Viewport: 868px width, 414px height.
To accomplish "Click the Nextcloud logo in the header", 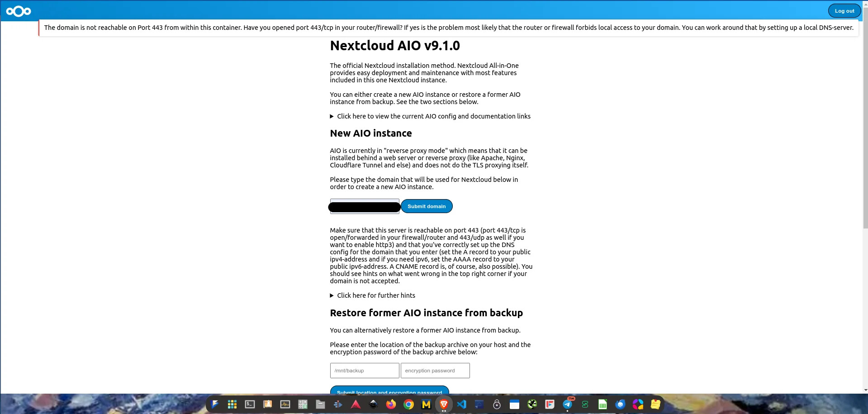I will pyautogui.click(x=19, y=11).
